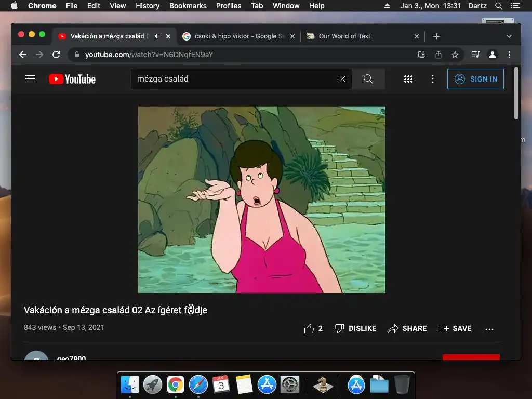Open Safari from the Dock
The height and width of the screenshot is (399, 532).
pyautogui.click(x=198, y=384)
